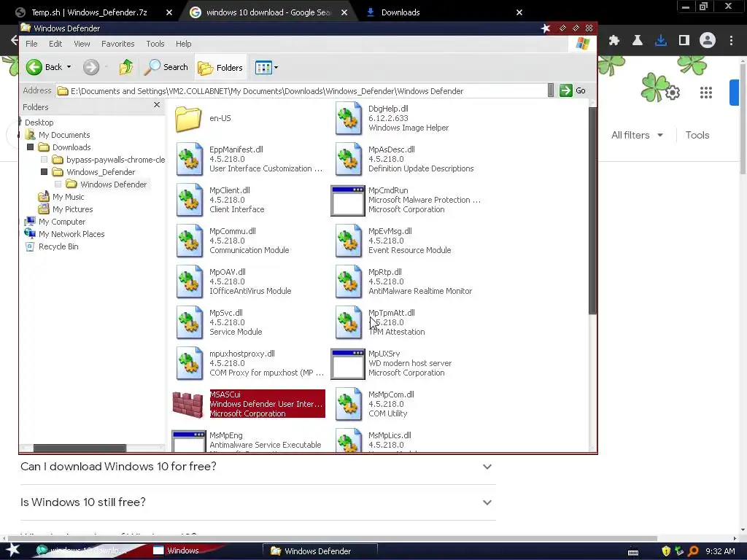747x560 pixels.
Task: Open Chrome downloads arrow icon
Action: point(661,41)
